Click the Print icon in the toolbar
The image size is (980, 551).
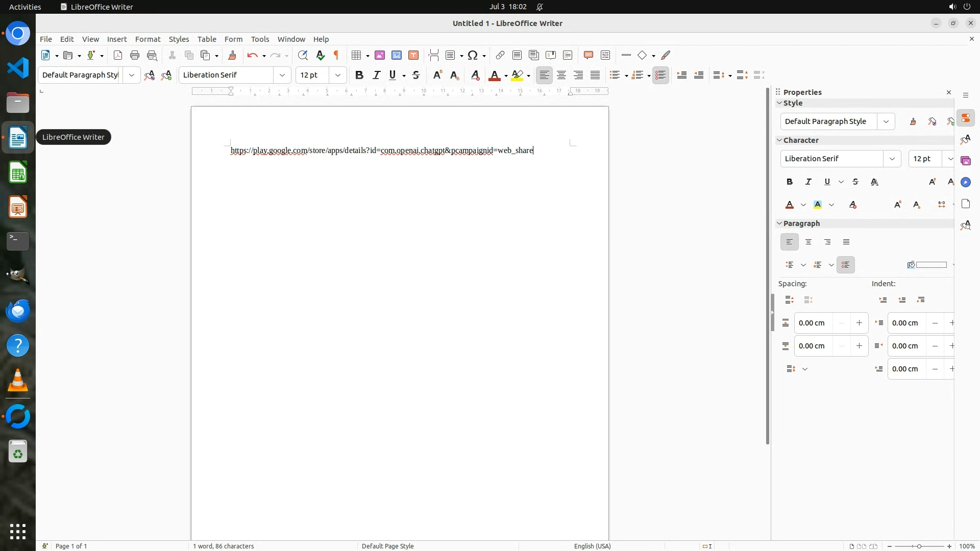[x=135, y=56]
